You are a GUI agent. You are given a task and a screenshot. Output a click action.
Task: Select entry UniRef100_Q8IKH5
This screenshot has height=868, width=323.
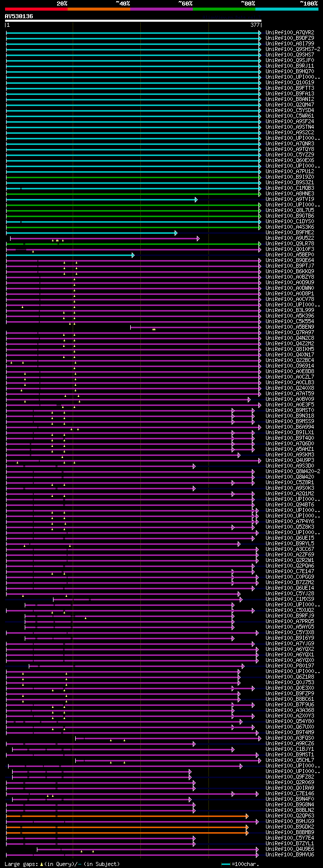290,349
